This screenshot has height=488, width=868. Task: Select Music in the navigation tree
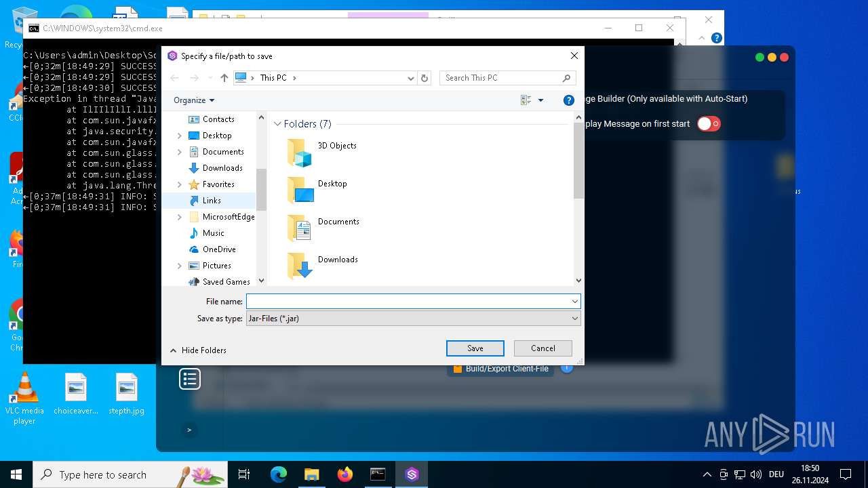click(213, 233)
